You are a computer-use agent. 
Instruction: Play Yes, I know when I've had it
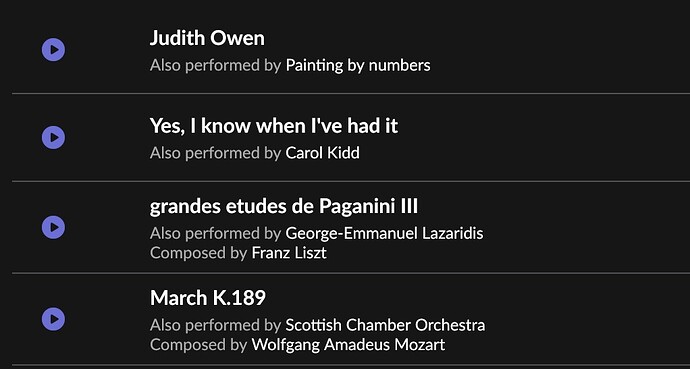(x=53, y=137)
